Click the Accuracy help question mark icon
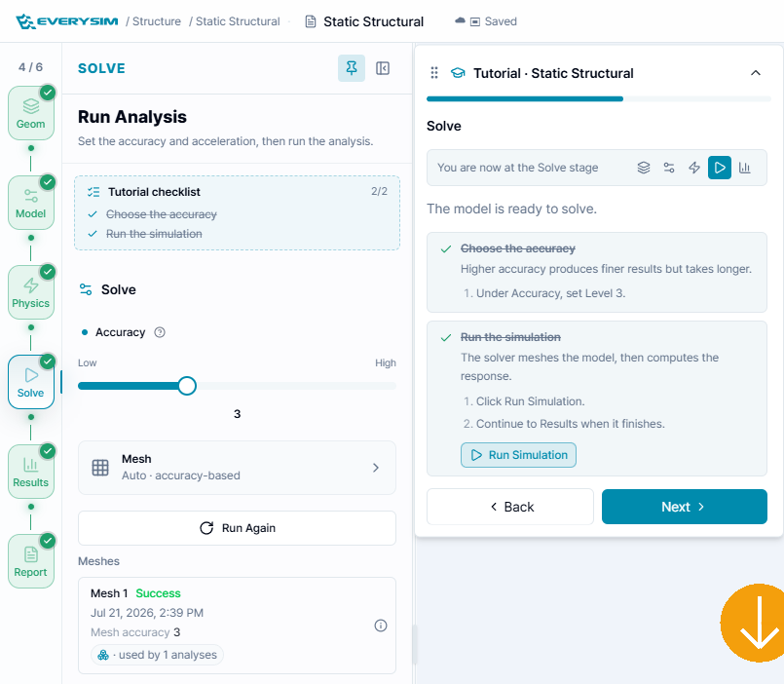This screenshot has width=784, height=684. 160,332
